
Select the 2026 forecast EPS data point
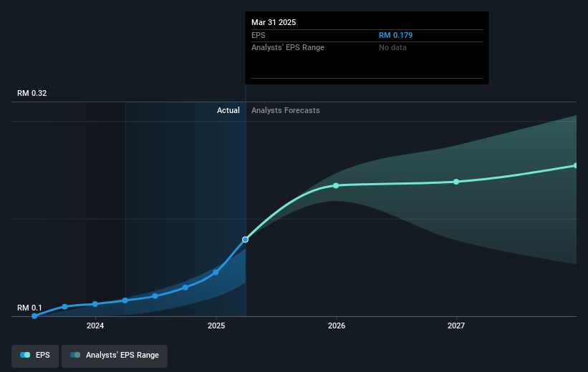[x=336, y=186]
